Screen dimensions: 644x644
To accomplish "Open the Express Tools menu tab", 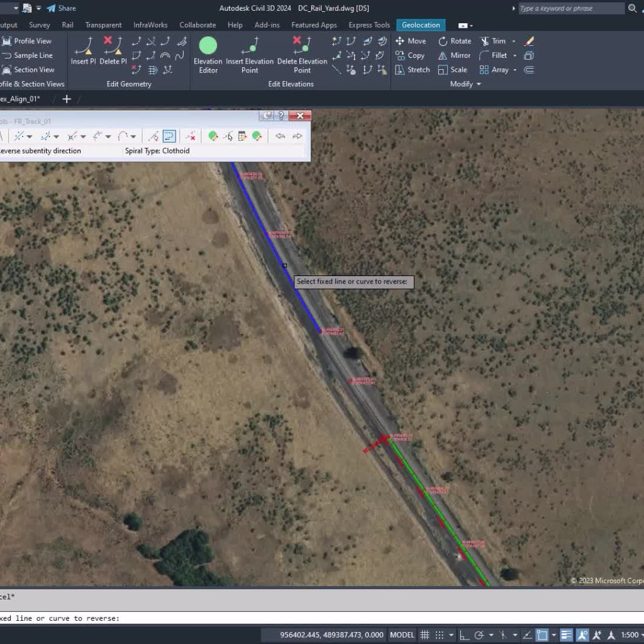I will pyautogui.click(x=369, y=25).
